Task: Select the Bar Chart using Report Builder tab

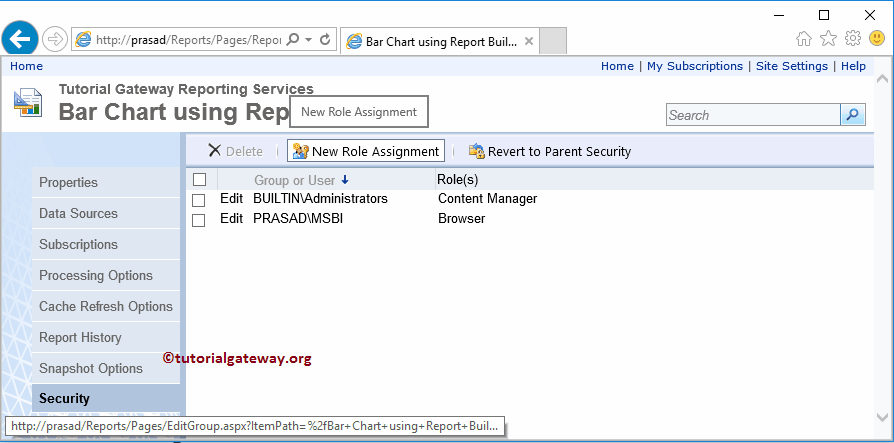Action: (439, 41)
